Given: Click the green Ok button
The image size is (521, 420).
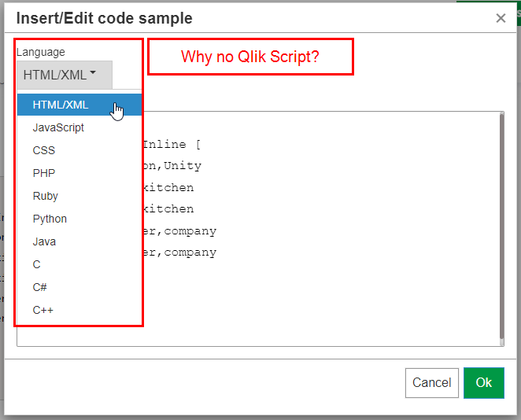Looking at the screenshot, I should pyautogui.click(x=483, y=383).
